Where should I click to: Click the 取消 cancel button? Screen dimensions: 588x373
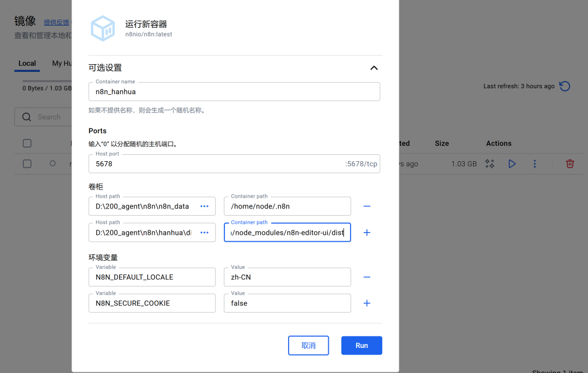click(x=309, y=345)
